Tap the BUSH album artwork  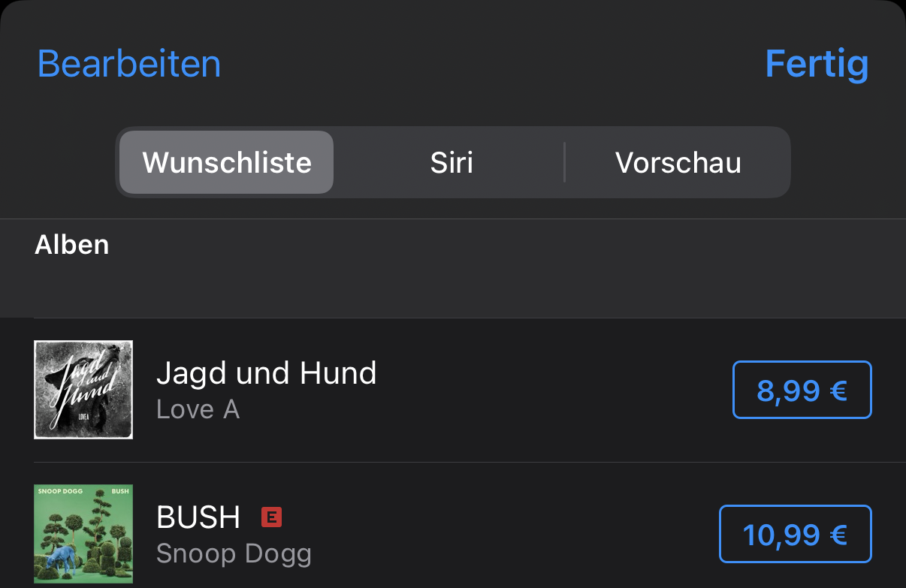pyautogui.click(x=83, y=534)
